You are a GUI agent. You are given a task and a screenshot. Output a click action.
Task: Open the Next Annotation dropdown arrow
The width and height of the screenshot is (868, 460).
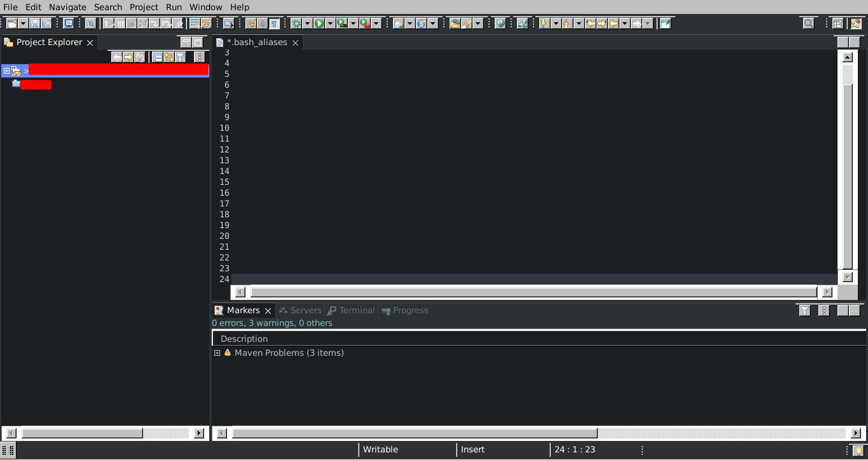click(x=556, y=24)
